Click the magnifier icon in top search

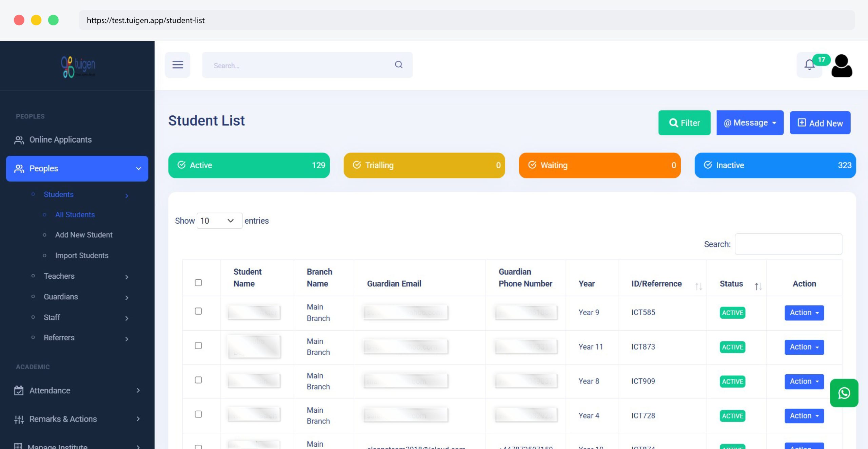pyautogui.click(x=399, y=64)
